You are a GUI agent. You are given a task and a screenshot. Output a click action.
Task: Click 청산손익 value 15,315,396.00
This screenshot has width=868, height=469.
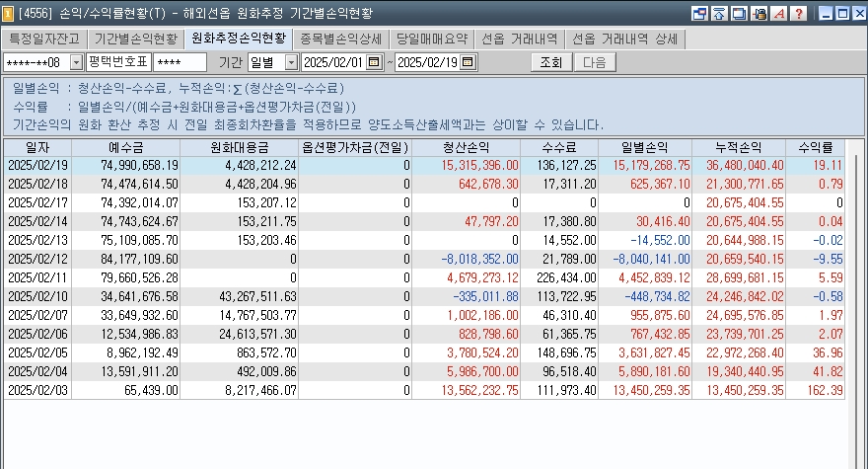pyautogui.click(x=480, y=165)
